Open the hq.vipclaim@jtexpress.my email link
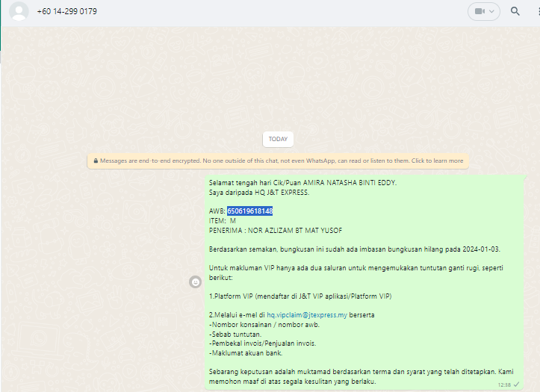Viewport: 540px width, 392px height. coord(307,315)
